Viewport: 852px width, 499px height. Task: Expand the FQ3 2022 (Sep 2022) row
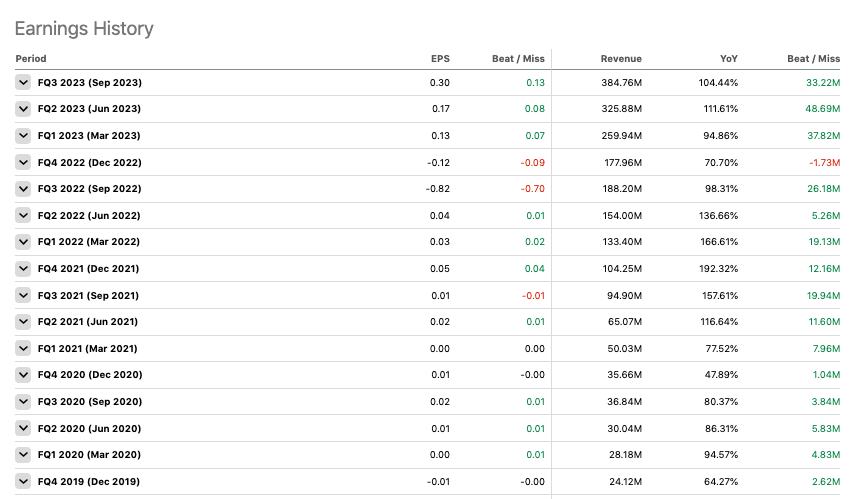pyautogui.click(x=23, y=189)
